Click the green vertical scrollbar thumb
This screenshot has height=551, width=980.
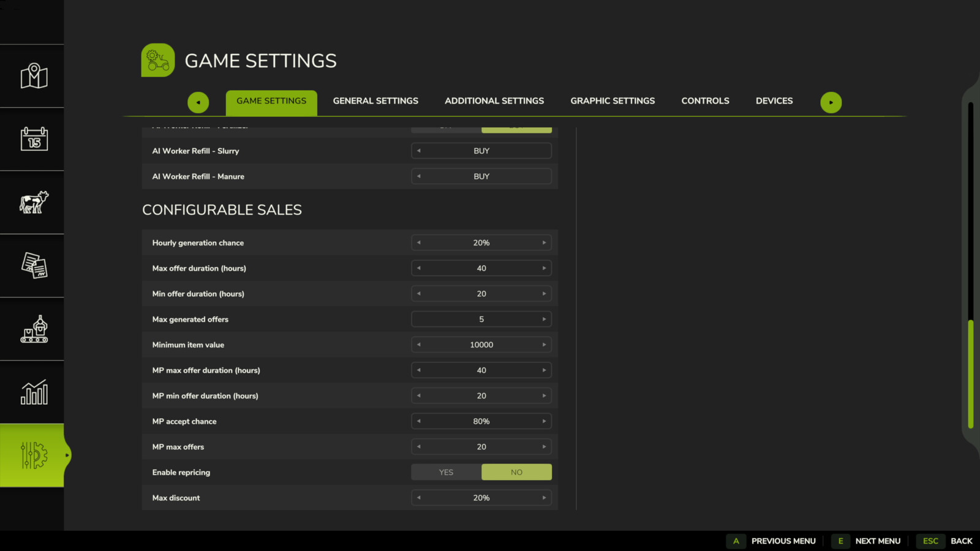coord(971,374)
